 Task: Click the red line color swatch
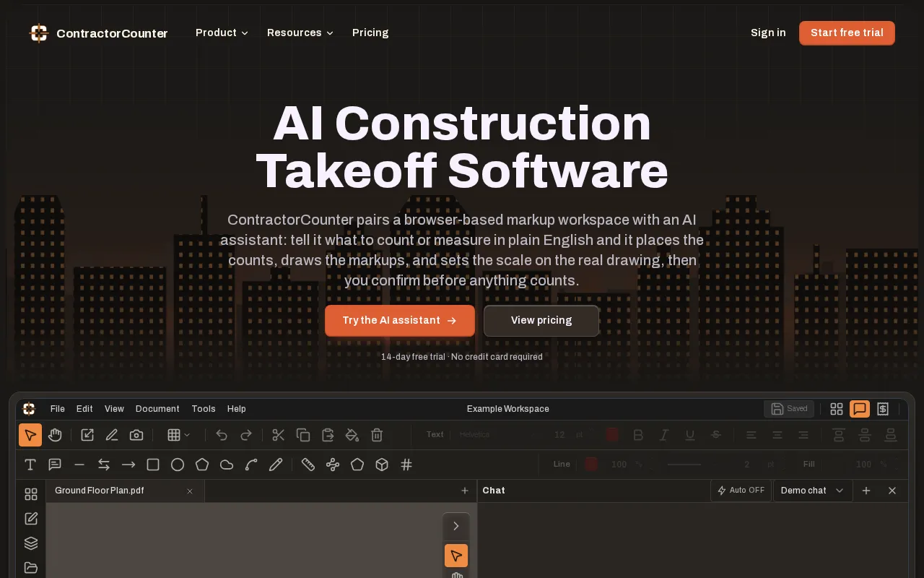tap(591, 465)
